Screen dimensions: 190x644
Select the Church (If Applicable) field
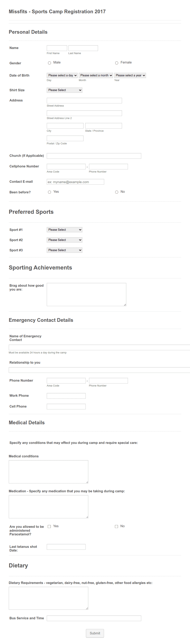click(x=94, y=156)
